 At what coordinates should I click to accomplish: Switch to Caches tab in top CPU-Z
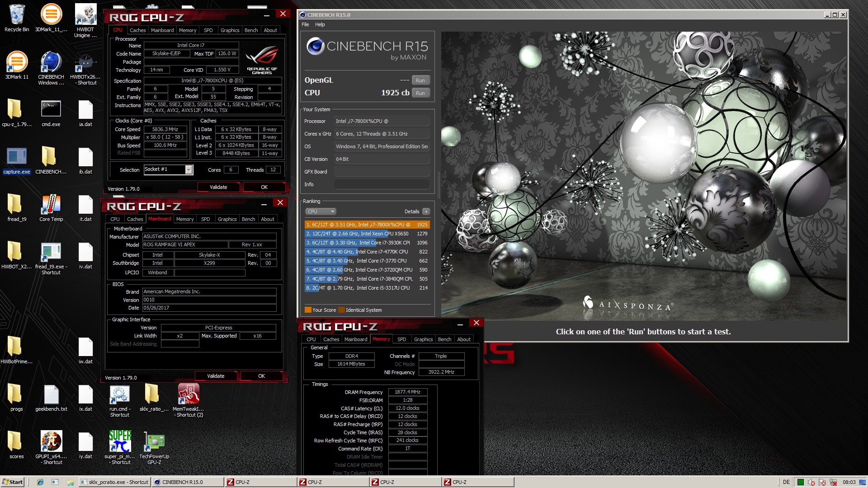click(137, 30)
